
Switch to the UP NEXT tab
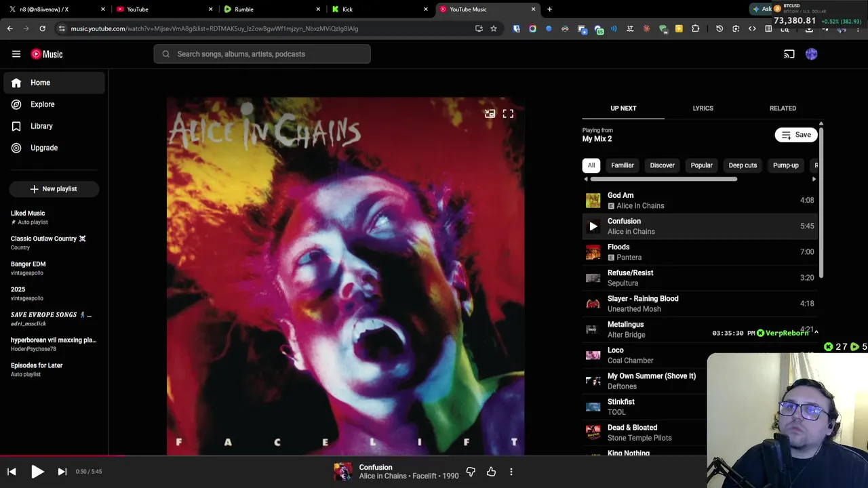[x=623, y=108]
